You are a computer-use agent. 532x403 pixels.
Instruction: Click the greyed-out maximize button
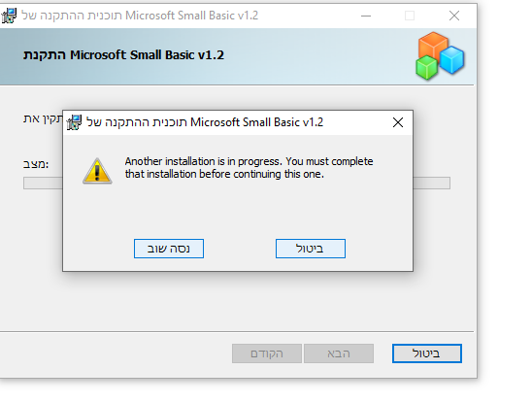pos(410,16)
